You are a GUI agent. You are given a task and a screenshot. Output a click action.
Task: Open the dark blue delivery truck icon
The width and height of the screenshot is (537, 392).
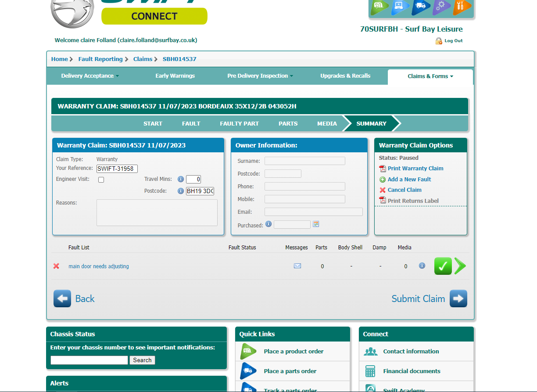point(421,7)
